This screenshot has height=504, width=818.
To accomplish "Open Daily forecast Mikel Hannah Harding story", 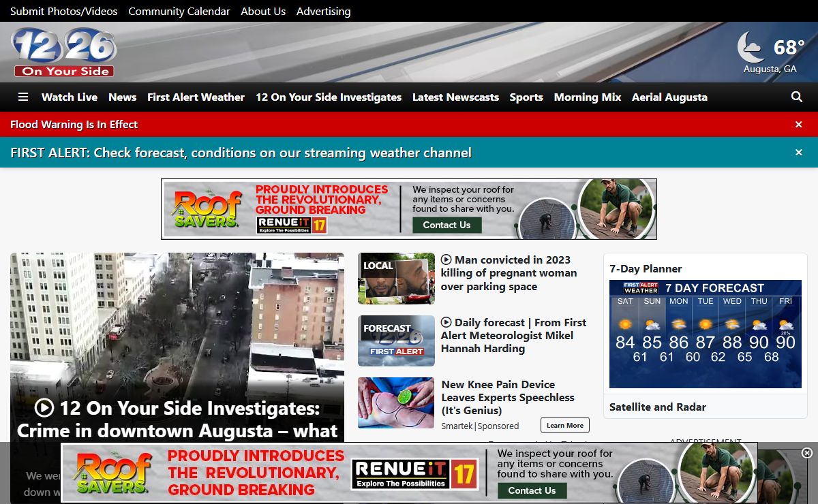I will pyautogui.click(x=513, y=335).
